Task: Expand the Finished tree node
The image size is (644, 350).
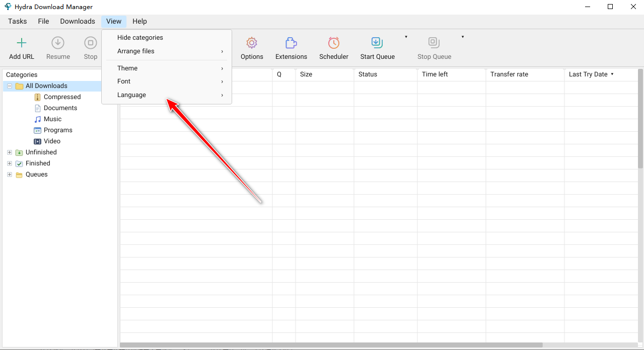Action: coord(9,163)
